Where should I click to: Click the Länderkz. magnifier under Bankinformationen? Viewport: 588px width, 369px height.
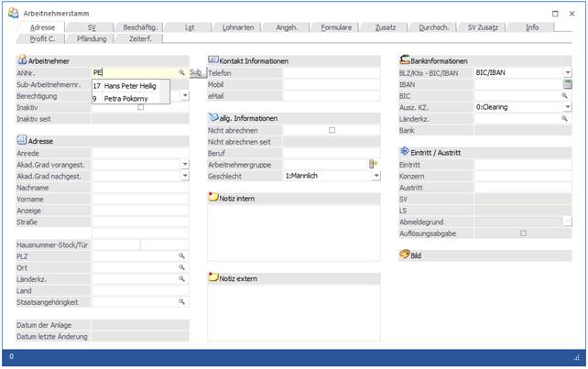pos(564,119)
